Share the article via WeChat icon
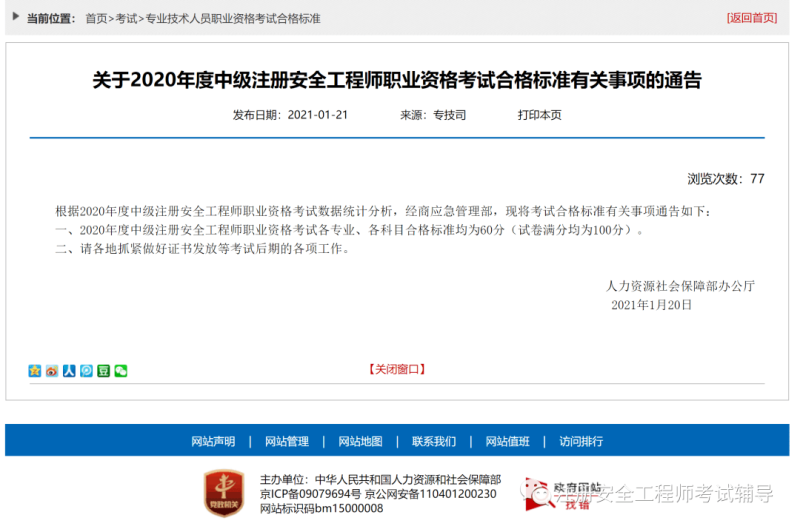800x529 pixels. (121, 371)
